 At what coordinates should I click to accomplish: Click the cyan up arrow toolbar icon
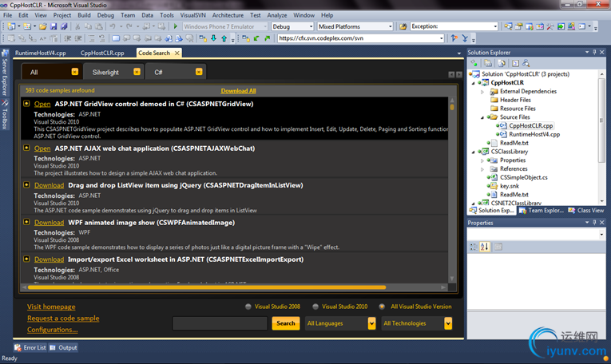[x=224, y=38]
